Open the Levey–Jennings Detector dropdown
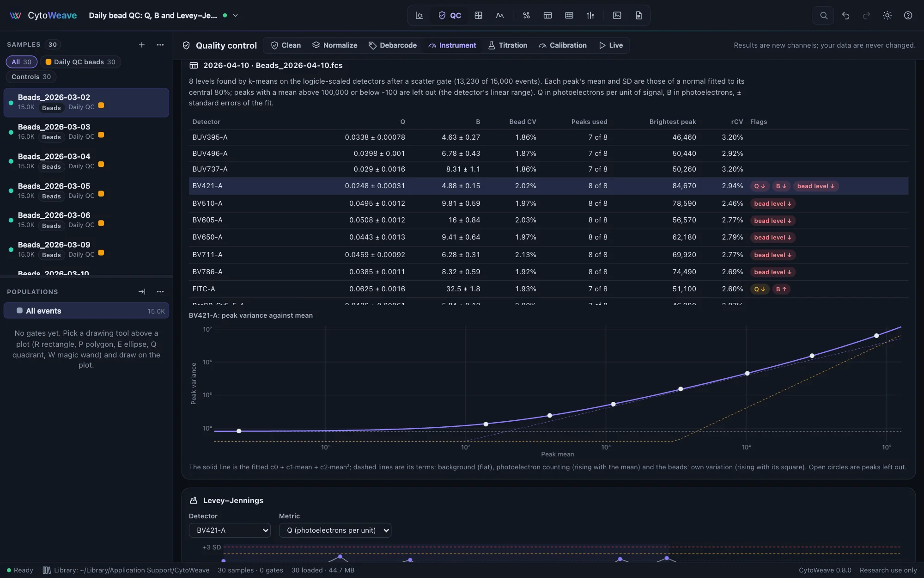The height and width of the screenshot is (578, 924). pos(230,530)
